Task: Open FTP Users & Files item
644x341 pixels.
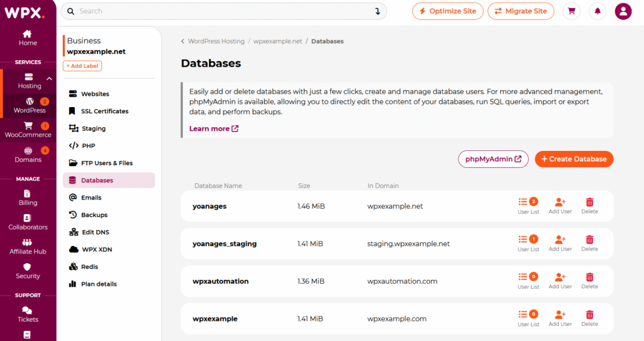Action: pos(109,163)
